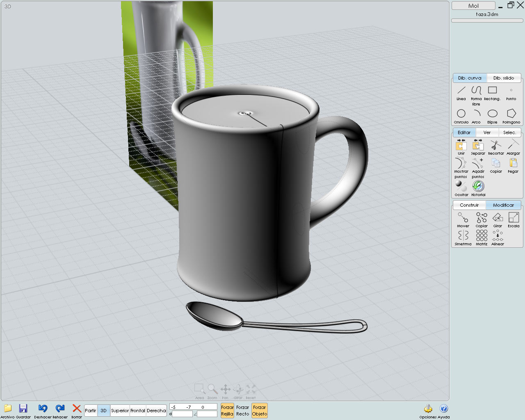Open the Ver tab

tap(487, 132)
